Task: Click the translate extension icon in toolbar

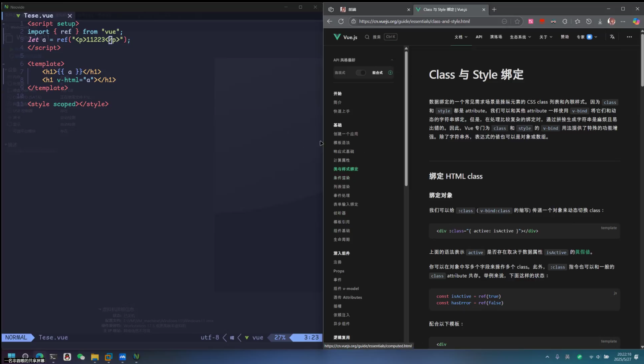Action: coord(531,22)
